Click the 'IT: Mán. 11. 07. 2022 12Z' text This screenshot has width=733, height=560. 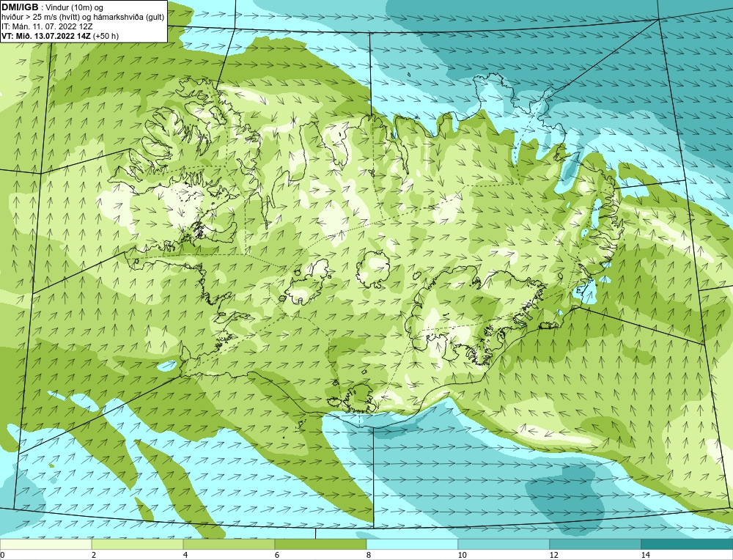coord(47,26)
